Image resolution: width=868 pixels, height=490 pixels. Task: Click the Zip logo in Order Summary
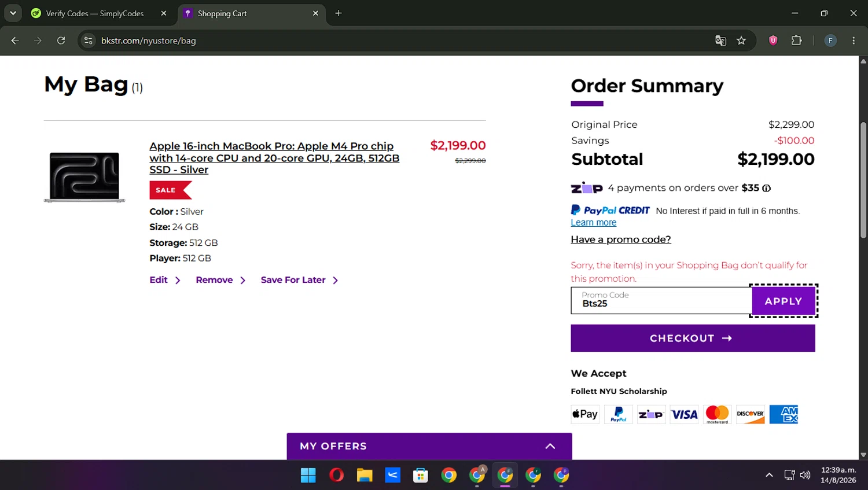pos(587,188)
